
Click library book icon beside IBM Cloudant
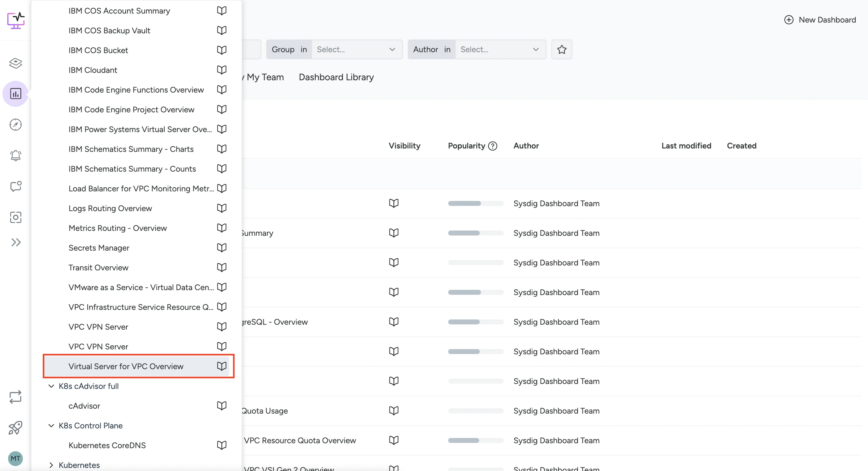(222, 70)
